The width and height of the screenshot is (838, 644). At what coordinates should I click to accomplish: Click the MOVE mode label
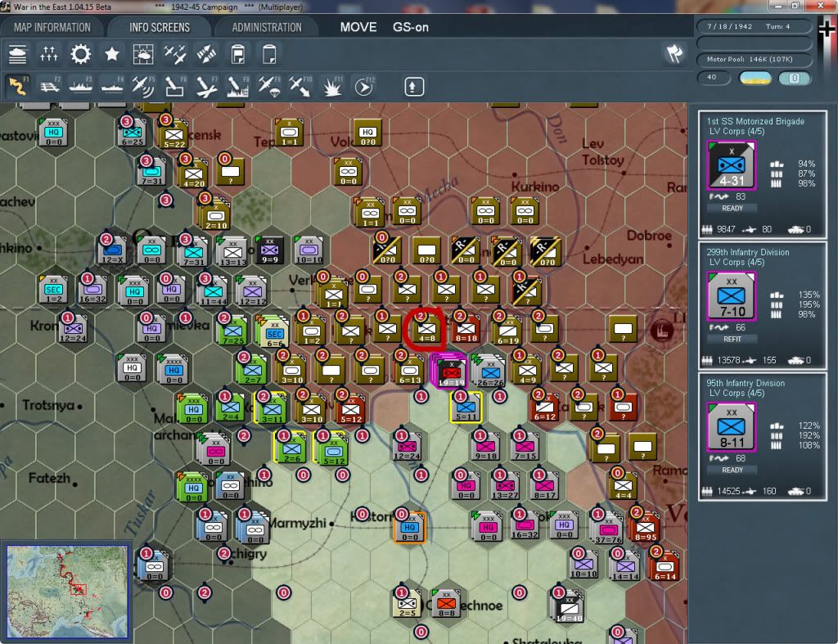click(x=358, y=27)
